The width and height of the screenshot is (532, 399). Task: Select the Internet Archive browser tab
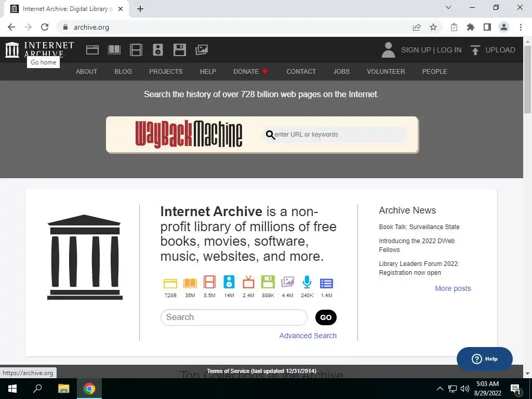pos(66,9)
